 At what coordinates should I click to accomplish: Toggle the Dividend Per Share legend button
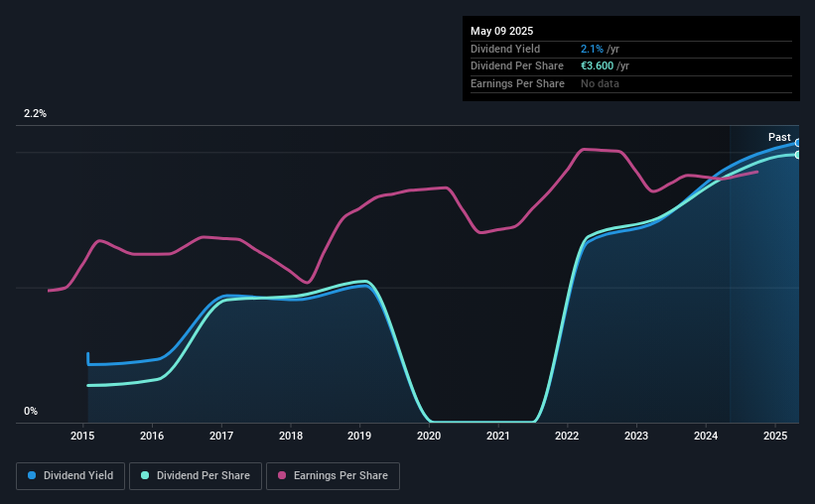pos(196,476)
